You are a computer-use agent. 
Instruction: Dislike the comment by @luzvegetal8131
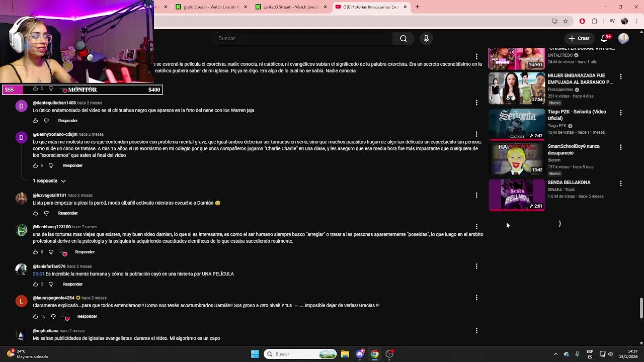(x=46, y=213)
